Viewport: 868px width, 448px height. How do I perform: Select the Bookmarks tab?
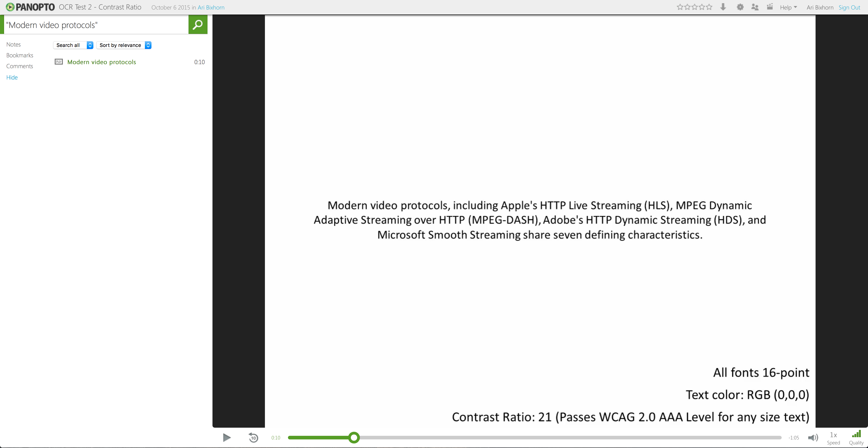(x=19, y=55)
